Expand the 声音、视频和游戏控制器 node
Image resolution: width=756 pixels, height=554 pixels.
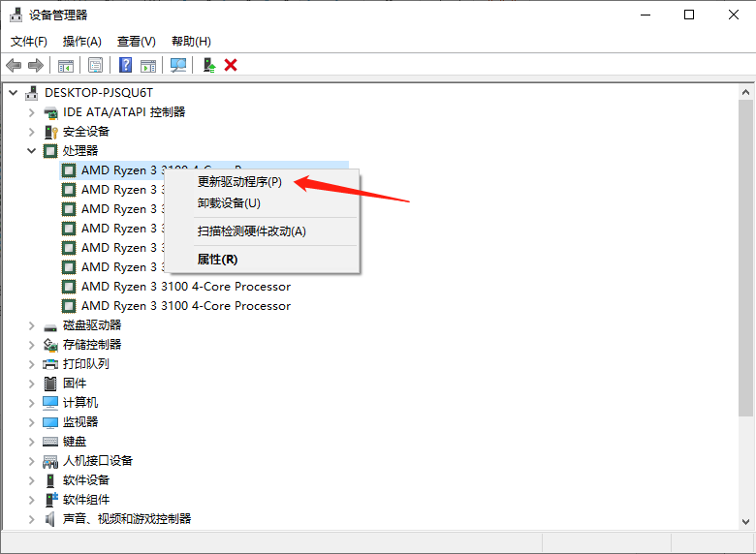point(32,519)
